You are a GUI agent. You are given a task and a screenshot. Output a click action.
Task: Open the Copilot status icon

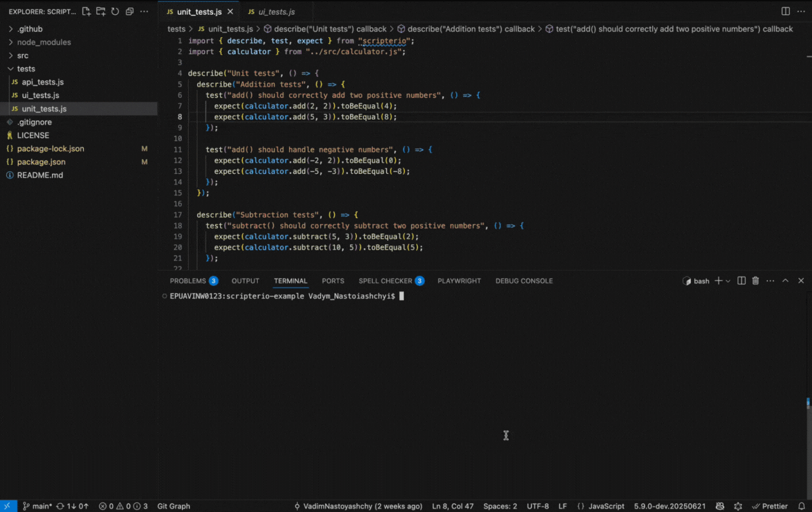pyautogui.click(x=721, y=506)
